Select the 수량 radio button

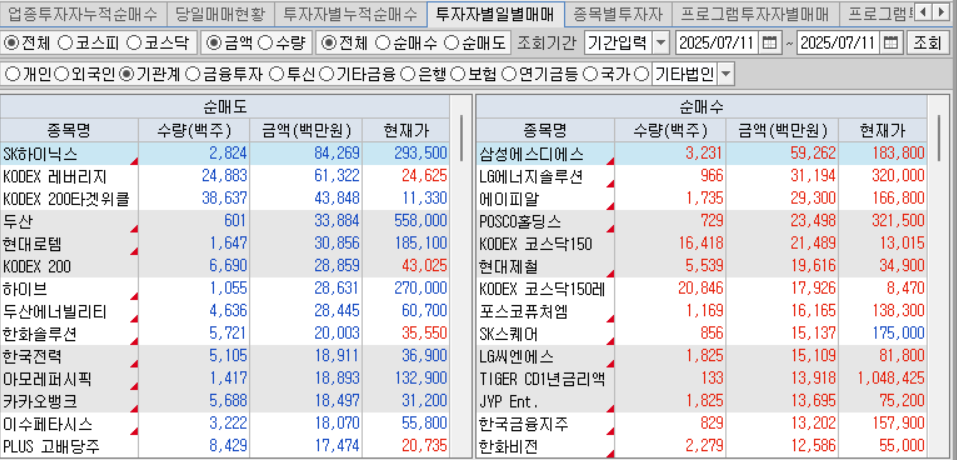[264, 43]
